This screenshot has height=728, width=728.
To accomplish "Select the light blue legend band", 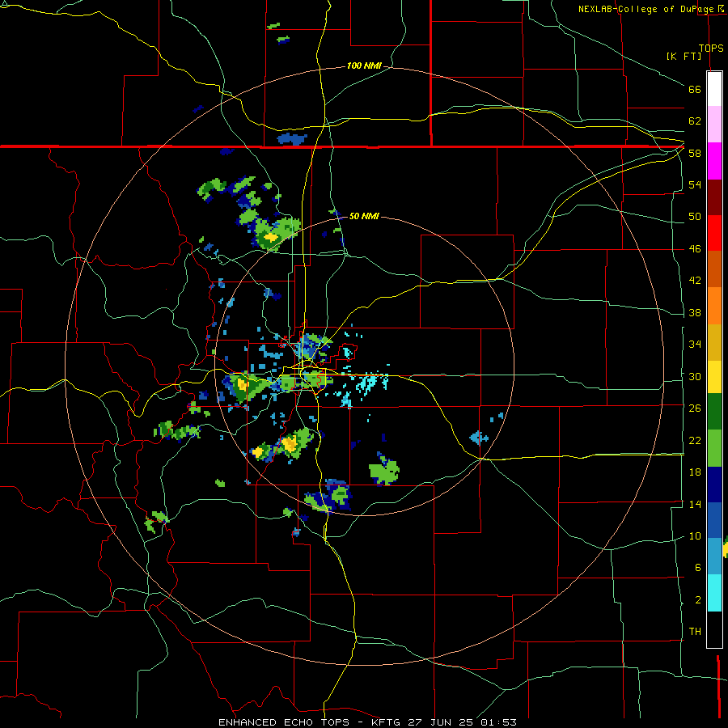I will pyautogui.click(x=714, y=557).
